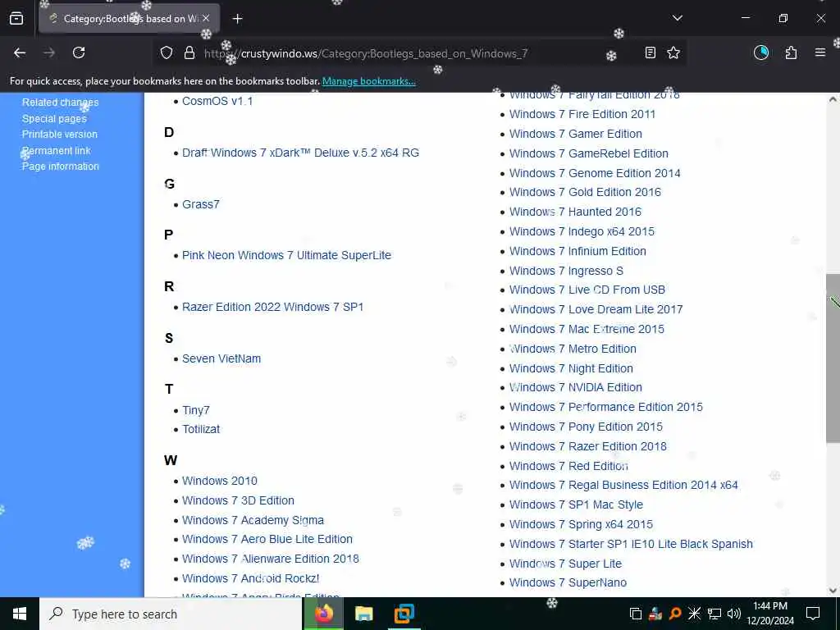This screenshot has height=630, width=840.
Task: Open the Firefox application menu
Action: coord(819,52)
